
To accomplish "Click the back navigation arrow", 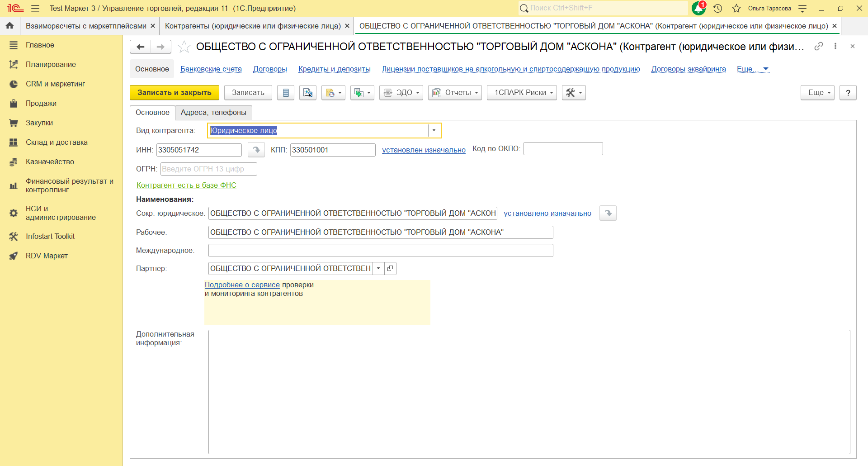I will tap(140, 47).
